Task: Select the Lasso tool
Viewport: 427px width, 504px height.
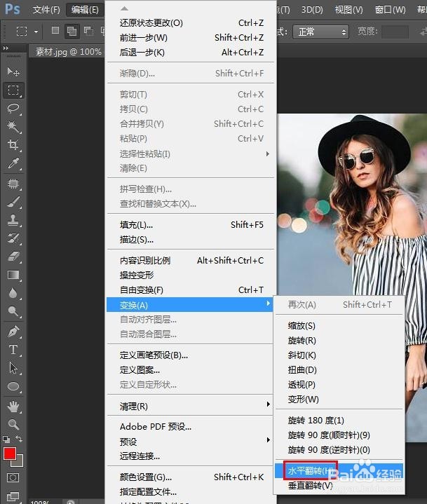Action: coord(13,109)
